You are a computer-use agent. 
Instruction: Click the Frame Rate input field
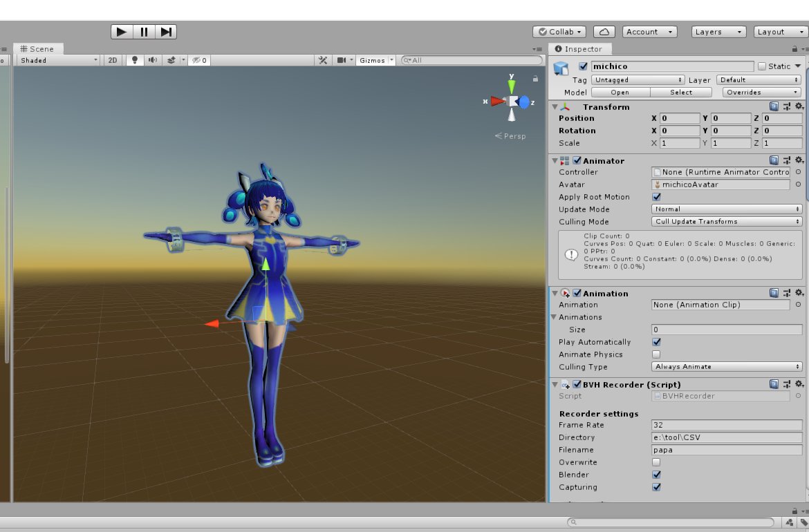click(727, 425)
